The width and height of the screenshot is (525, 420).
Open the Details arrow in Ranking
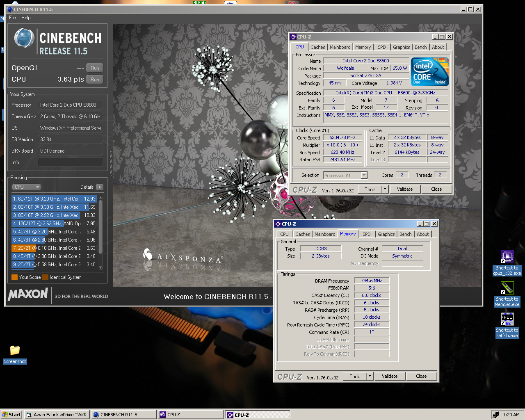pos(99,187)
